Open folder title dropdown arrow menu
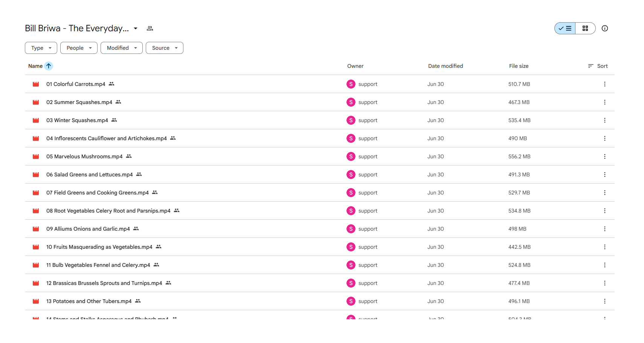 click(x=136, y=28)
